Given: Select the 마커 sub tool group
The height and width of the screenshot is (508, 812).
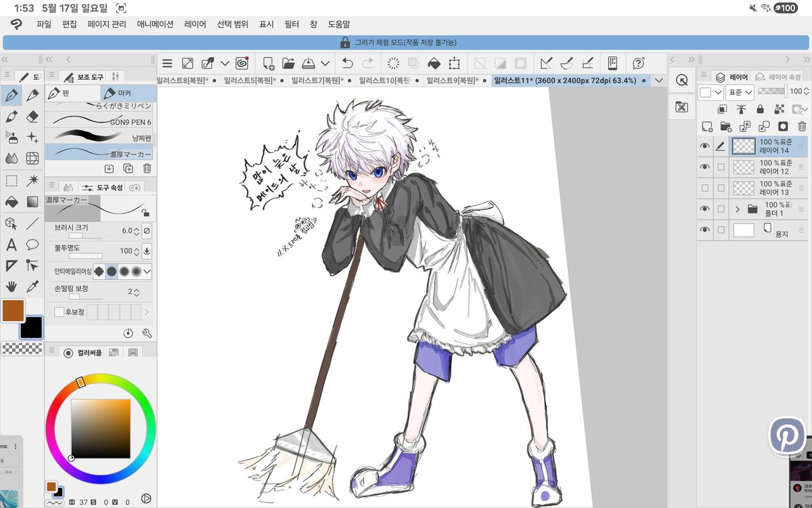Looking at the screenshot, I should (x=128, y=93).
